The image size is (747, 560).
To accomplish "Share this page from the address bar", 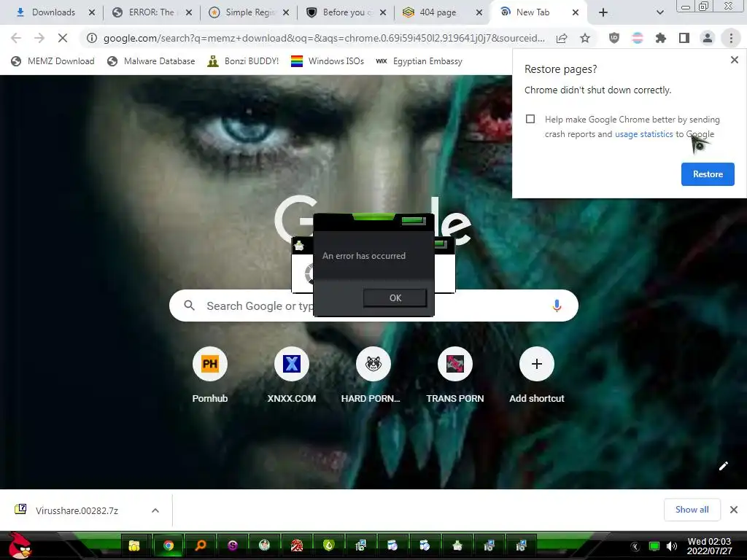I will point(562,38).
